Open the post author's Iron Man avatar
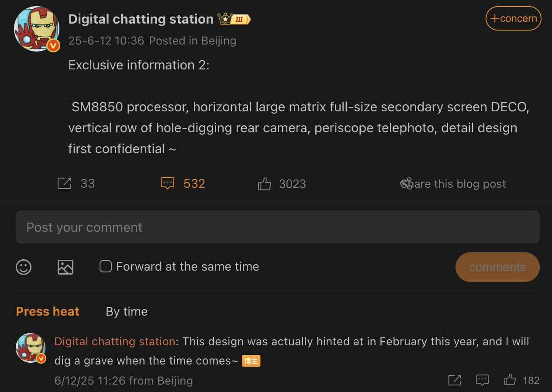 point(37,29)
